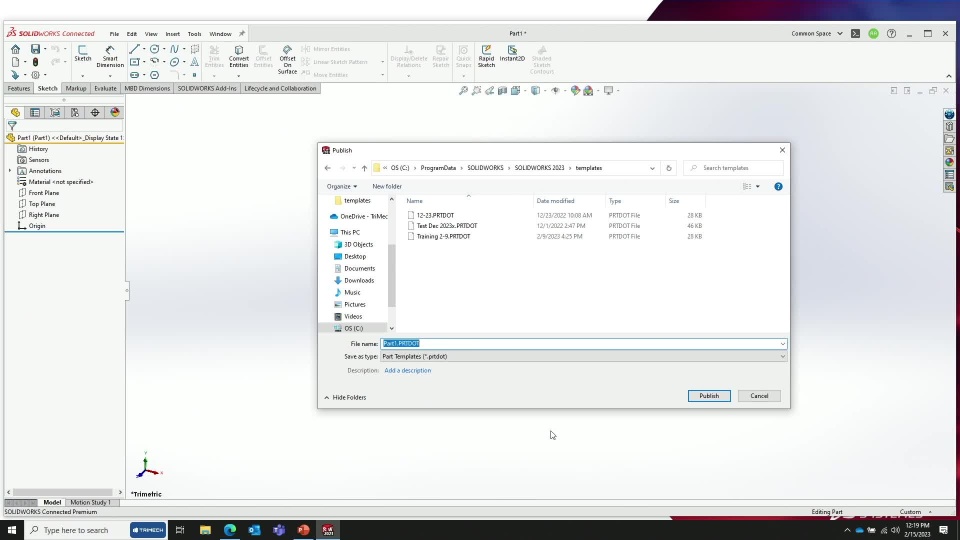
Task: Click the help icon in Publish dialog
Action: [x=778, y=187]
